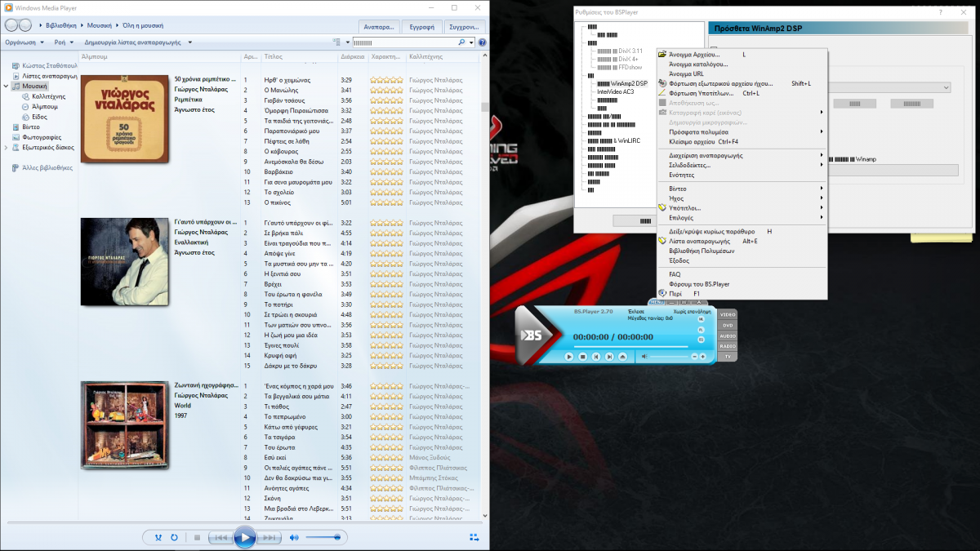The width and height of the screenshot is (980, 551).
Task: Open the combo box in the WinAmp2 DSP panel
Action: pyautogui.click(x=890, y=87)
